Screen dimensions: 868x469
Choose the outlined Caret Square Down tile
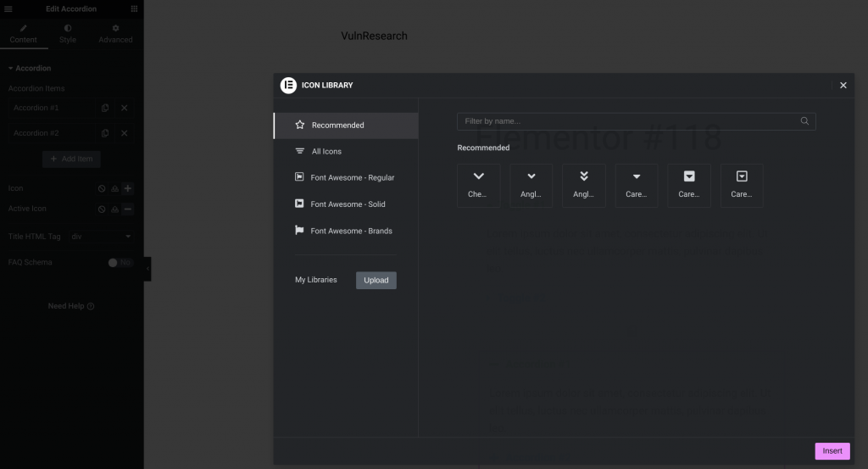[742, 186]
